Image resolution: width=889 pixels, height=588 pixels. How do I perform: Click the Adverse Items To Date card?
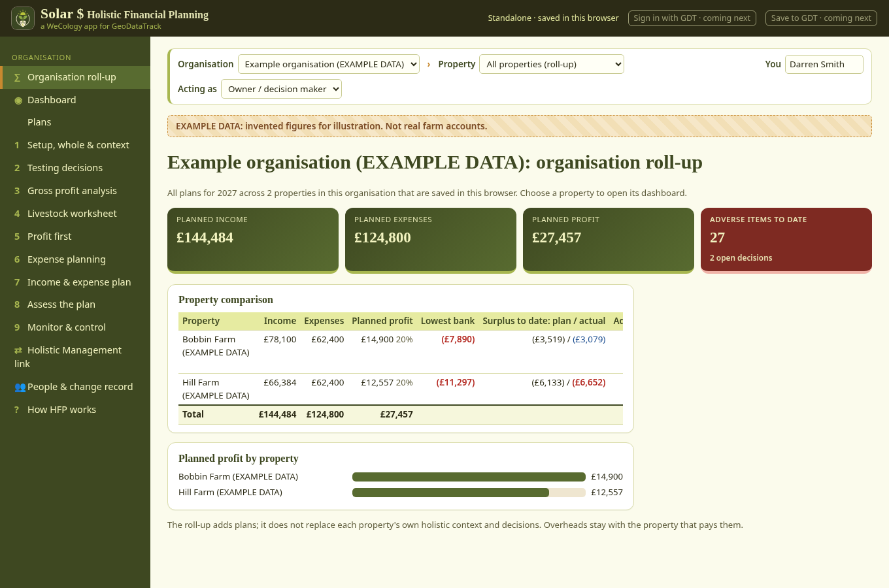tap(786, 240)
